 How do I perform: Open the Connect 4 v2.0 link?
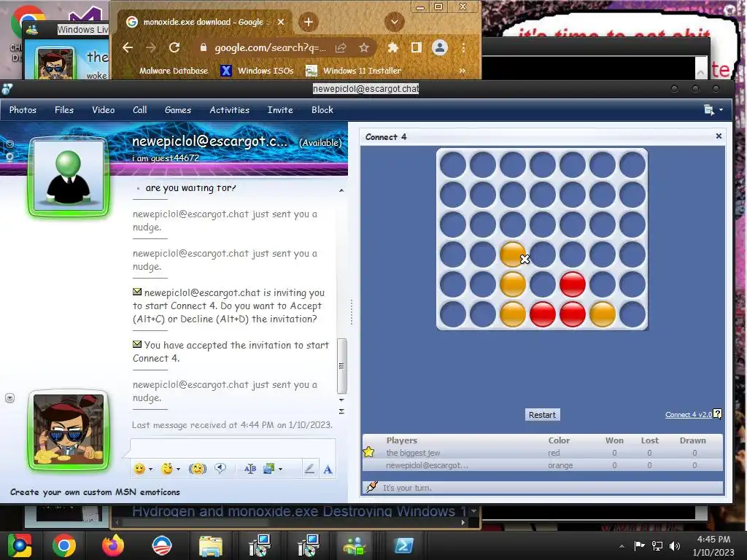(689, 415)
